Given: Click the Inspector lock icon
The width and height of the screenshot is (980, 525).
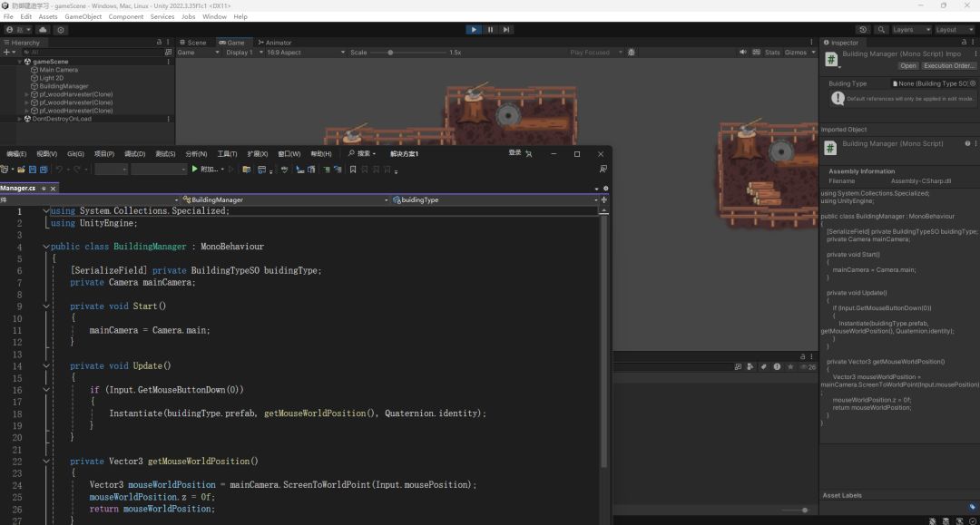Looking at the screenshot, I should (x=964, y=43).
